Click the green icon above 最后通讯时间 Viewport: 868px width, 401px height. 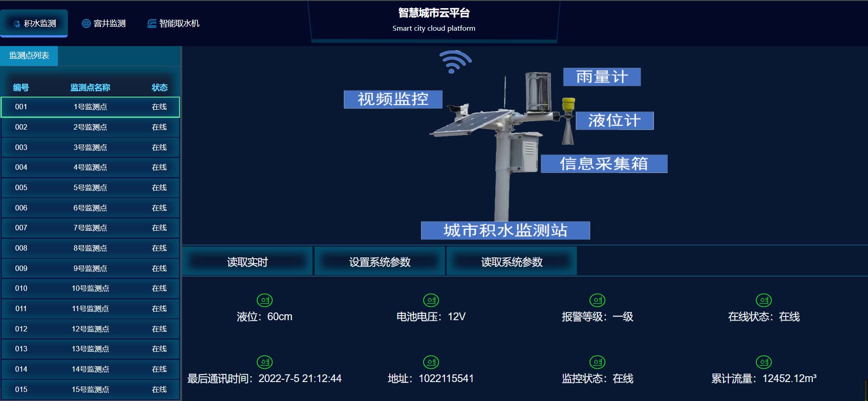coord(264,362)
